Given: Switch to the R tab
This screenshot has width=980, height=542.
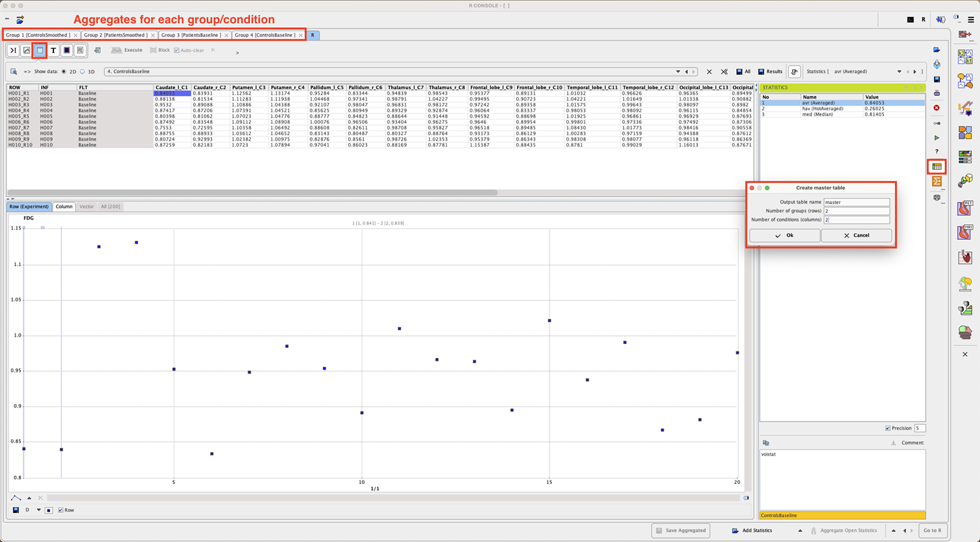Looking at the screenshot, I should [312, 35].
